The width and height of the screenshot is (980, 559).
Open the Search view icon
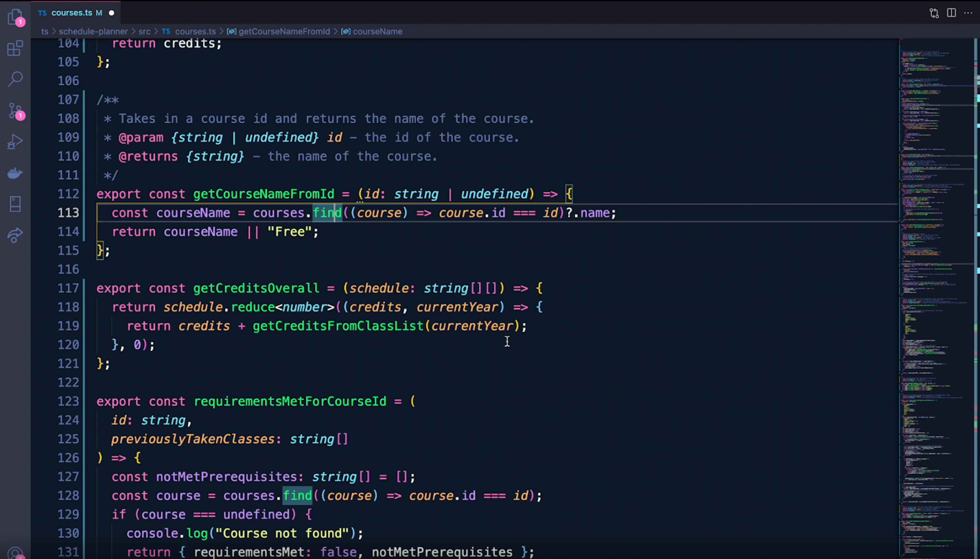click(x=15, y=79)
